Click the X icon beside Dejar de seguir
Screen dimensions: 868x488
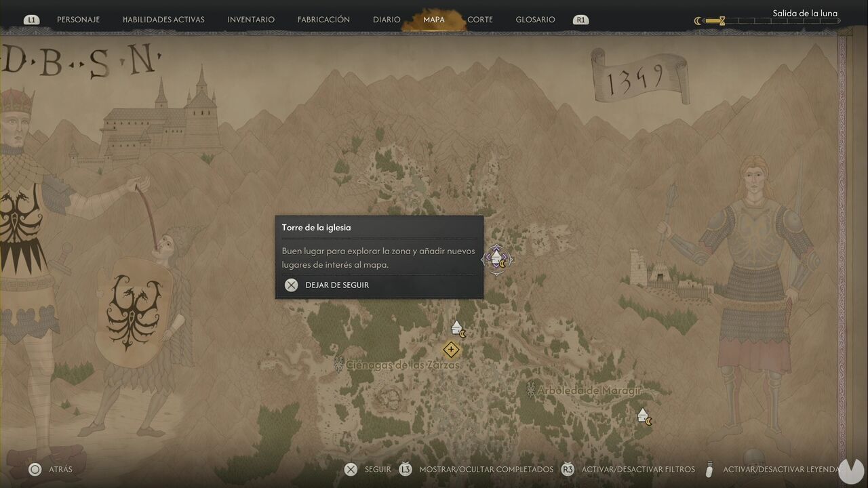click(291, 285)
